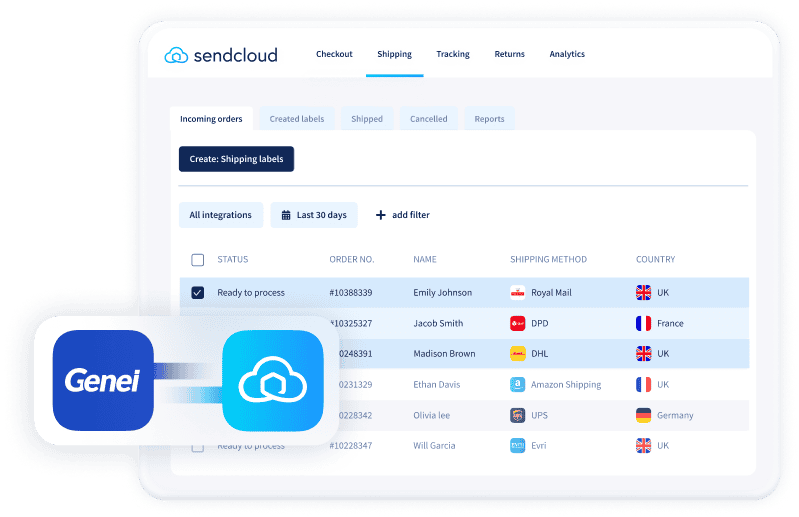Click the plus icon beside add filter
Viewport: 799px width, 517px height.
tap(380, 215)
